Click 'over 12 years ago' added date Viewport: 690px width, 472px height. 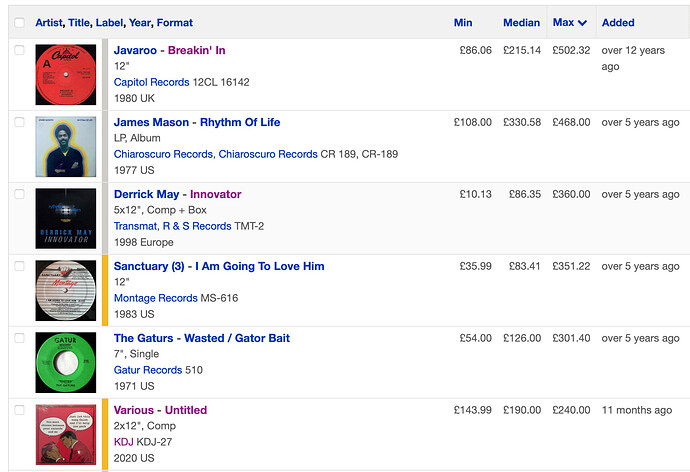click(x=633, y=58)
